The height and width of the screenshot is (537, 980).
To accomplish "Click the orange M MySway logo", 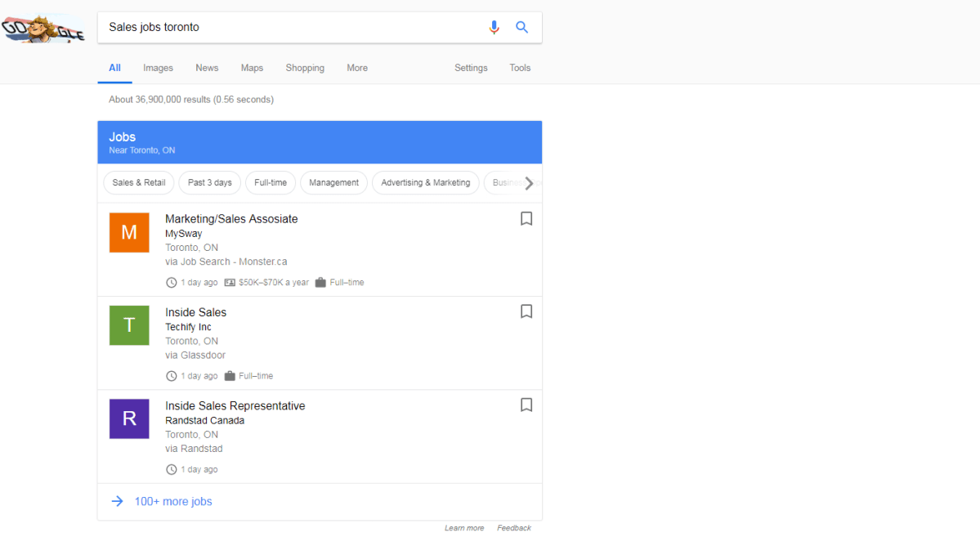I will tap(129, 233).
